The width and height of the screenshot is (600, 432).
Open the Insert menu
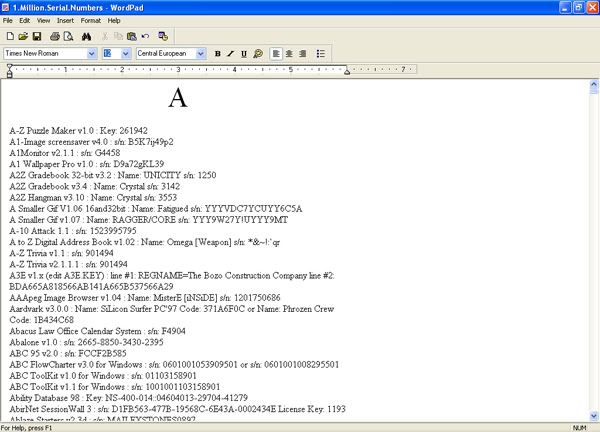coord(65,21)
